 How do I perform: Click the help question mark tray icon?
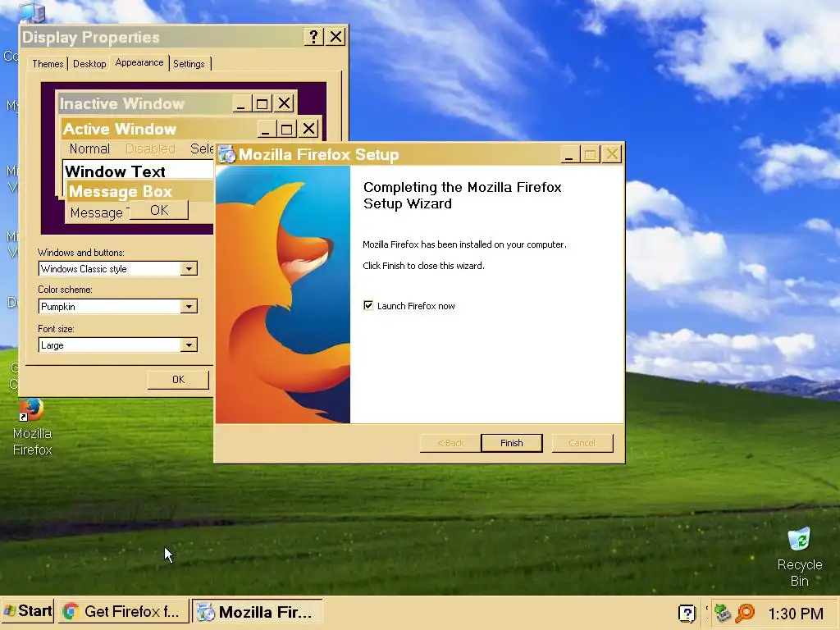[687, 614]
